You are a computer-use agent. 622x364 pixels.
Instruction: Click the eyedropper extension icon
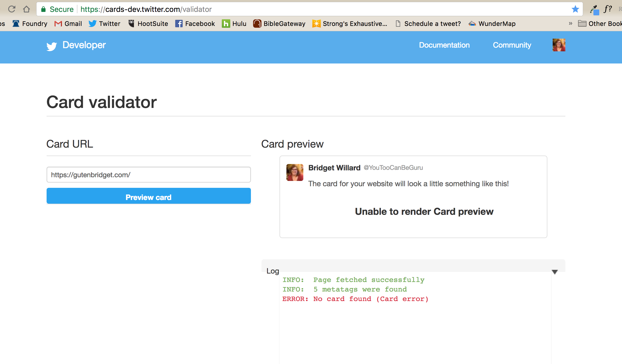(594, 10)
